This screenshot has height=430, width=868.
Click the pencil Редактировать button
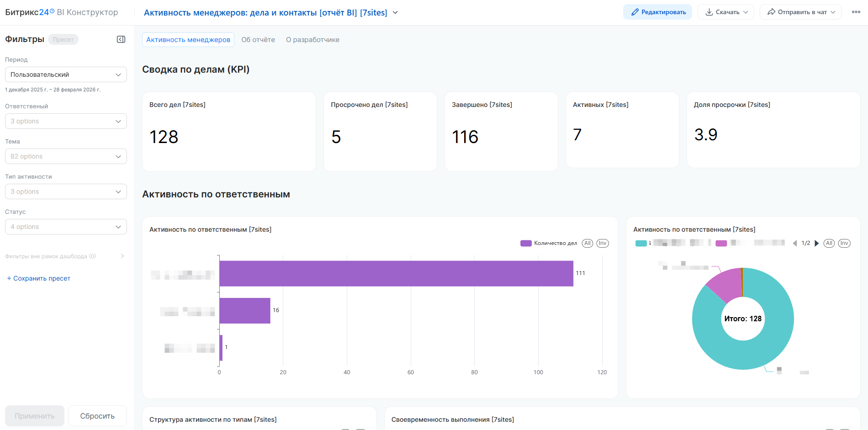click(x=657, y=12)
